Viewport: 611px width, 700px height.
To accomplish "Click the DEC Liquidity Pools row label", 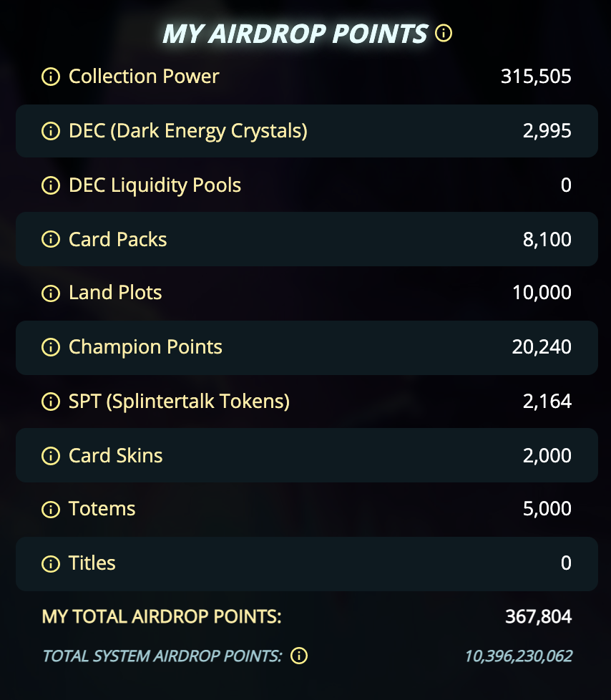I will (x=155, y=185).
